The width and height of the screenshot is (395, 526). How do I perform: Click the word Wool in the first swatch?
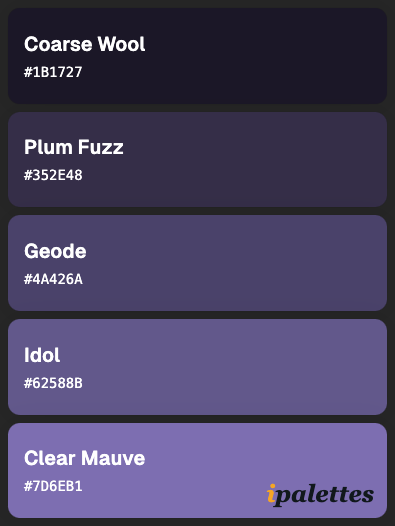click(x=121, y=44)
